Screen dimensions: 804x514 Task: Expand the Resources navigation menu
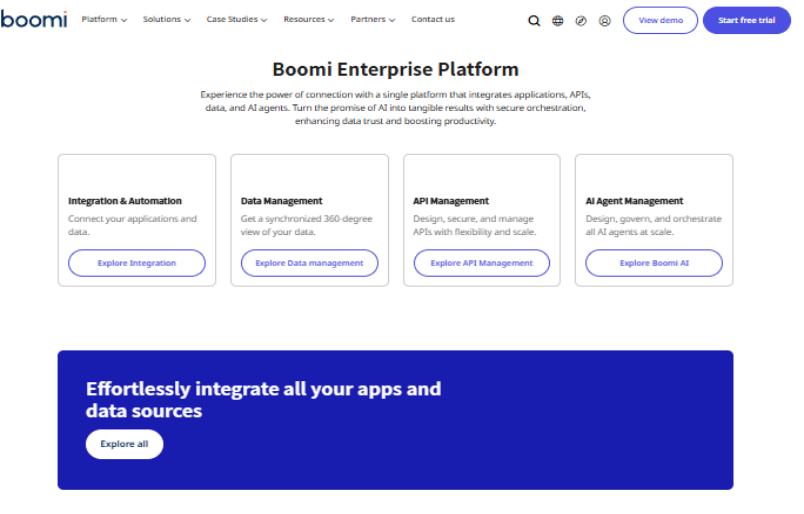308,19
